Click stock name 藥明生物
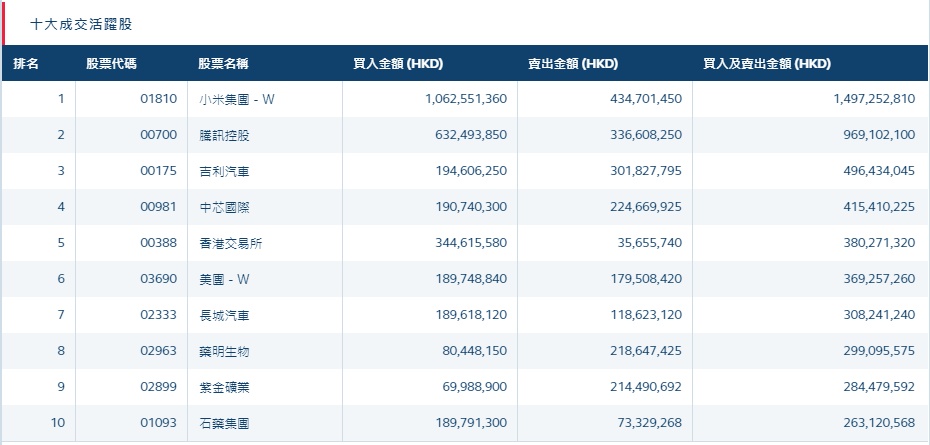Image resolution: width=930 pixels, height=445 pixels. click(224, 351)
